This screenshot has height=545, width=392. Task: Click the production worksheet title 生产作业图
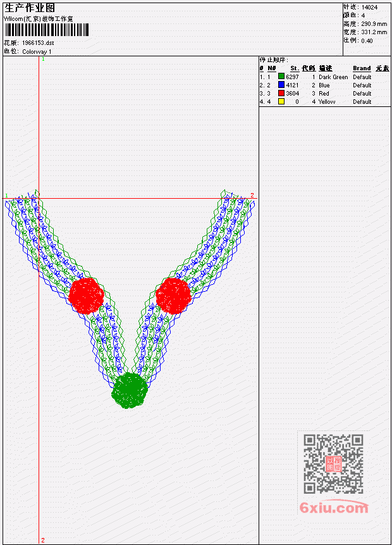click(30, 8)
